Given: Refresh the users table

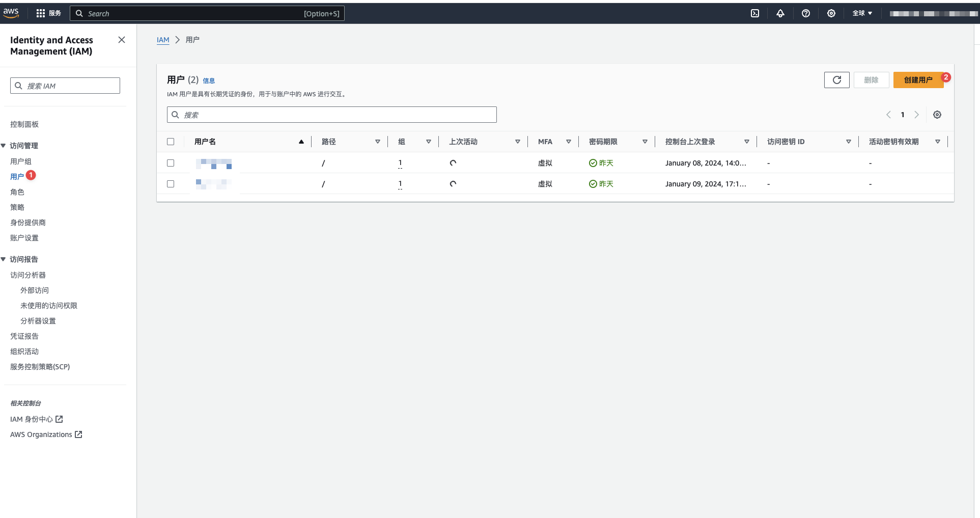Looking at the screenshot, I should tap(837, 80).
